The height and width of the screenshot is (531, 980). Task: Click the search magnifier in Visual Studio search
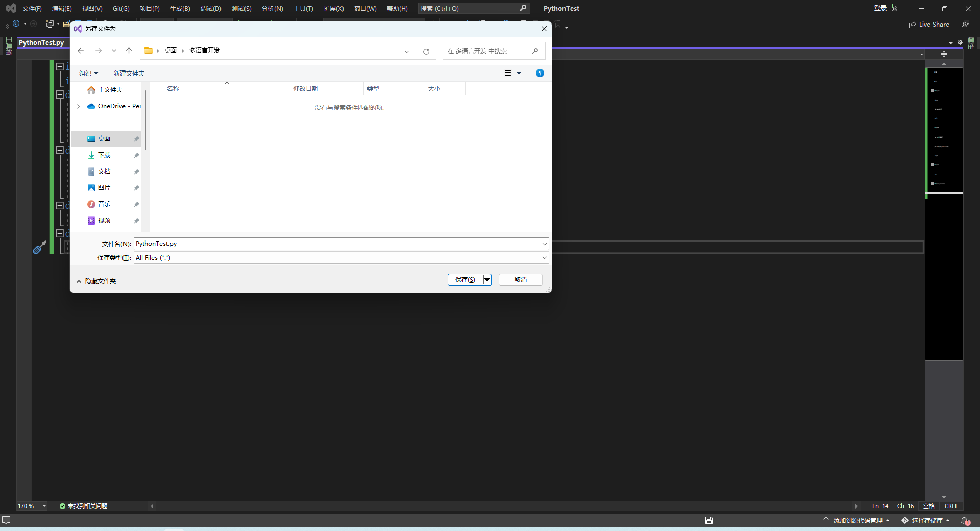tap(523, 8)
